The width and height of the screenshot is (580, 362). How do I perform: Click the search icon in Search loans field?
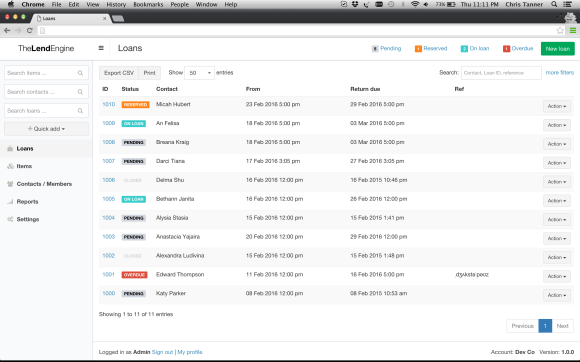[80, 111]
